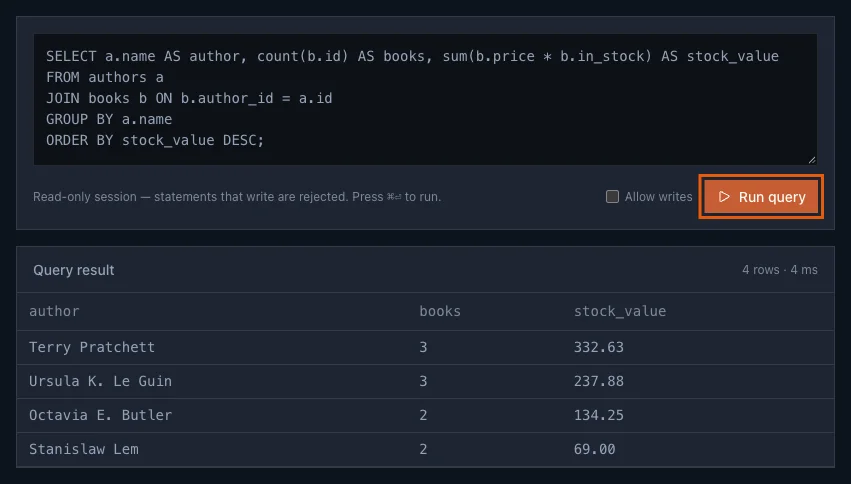
Task: Click the Ursula K. Le Guin cell
Action: click(100, 381)
